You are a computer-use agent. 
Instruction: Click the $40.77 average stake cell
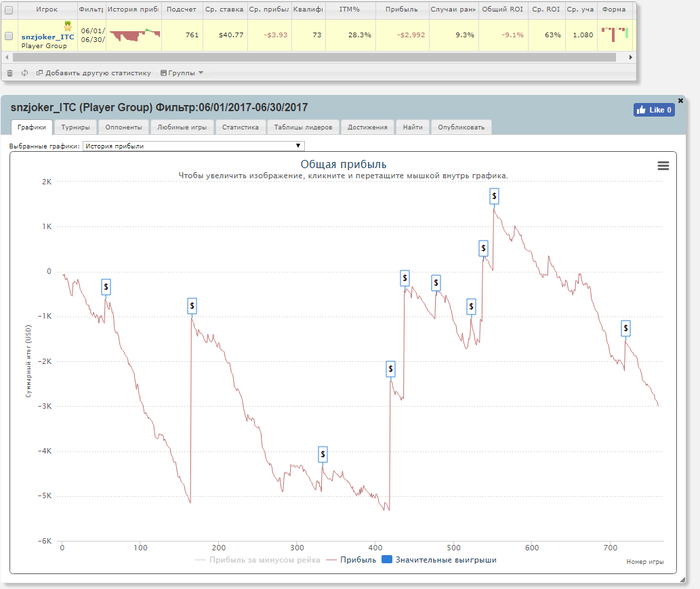coord(225,35)
